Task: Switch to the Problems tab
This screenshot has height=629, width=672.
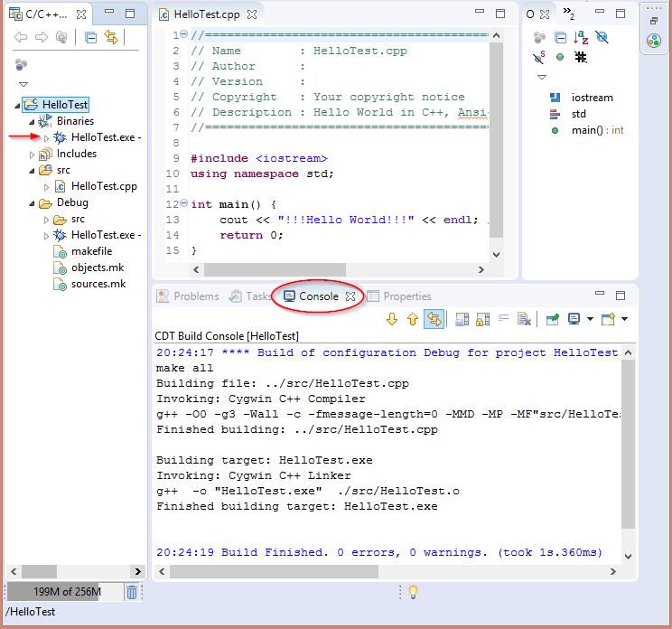Action: [188, 296]
